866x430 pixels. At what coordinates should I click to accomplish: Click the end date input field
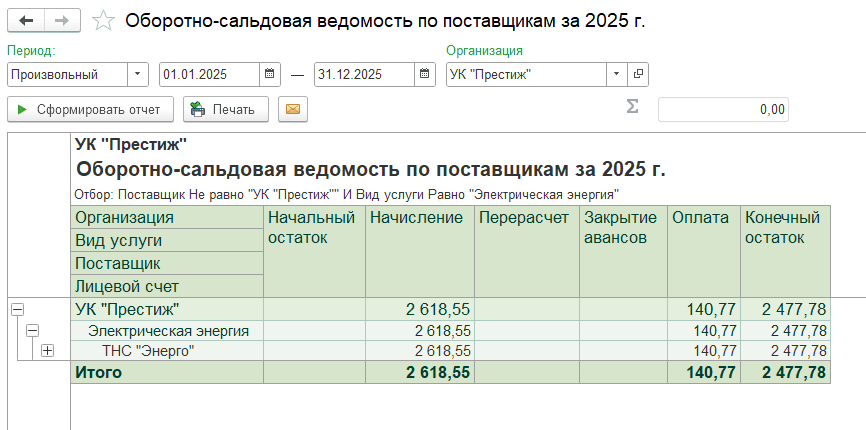363,74
